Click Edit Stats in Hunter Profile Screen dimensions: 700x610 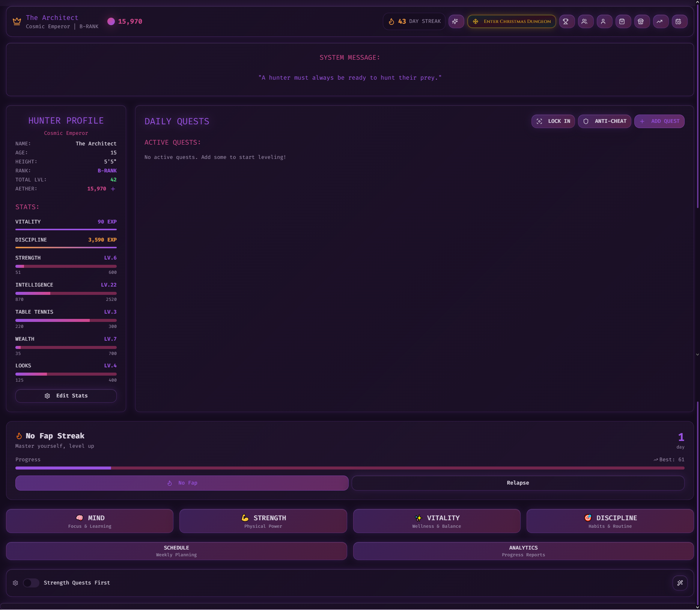(66, 396)
